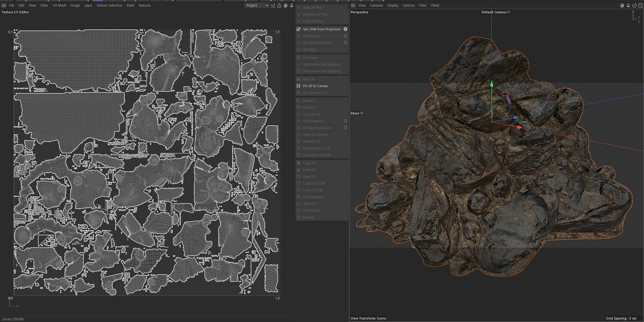Image resolution: width=644 pixels, height=322 pixels.
Task: Open the settings gear for UV Weld and Relax
Action: point(345,43)
